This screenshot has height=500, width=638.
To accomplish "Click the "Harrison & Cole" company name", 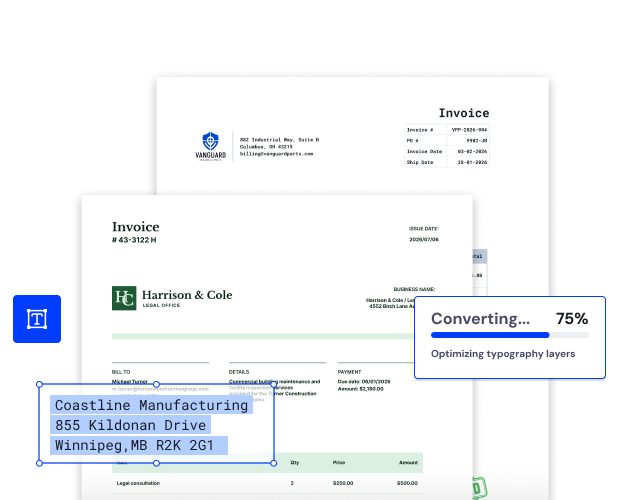I will [x=187, y=295].
